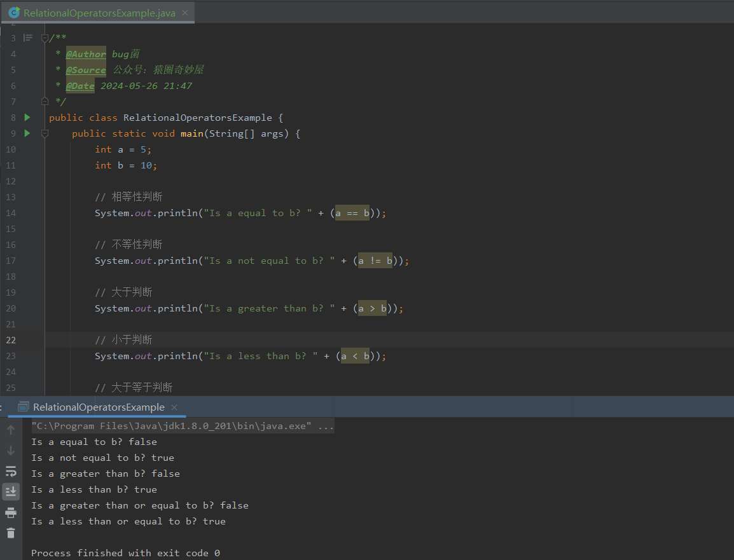Place the cursor on 'int a = 5;'
The image size is (734, 560).
[123, 150]
